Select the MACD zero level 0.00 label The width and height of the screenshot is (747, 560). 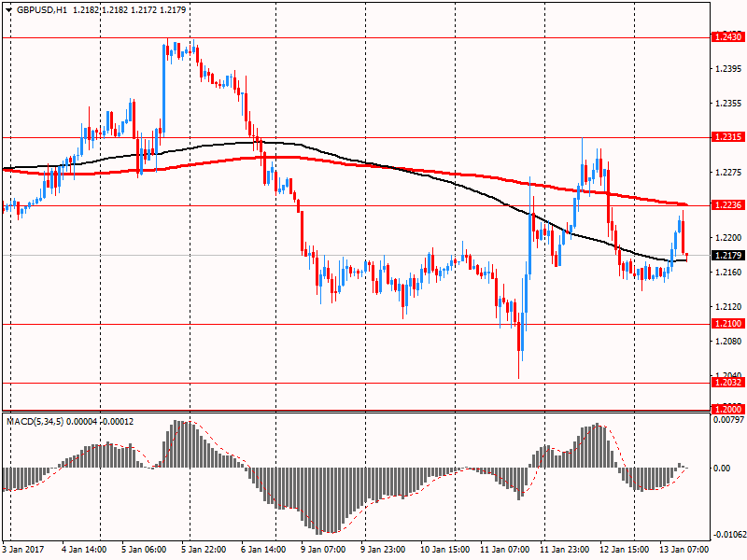pos(722,469)
